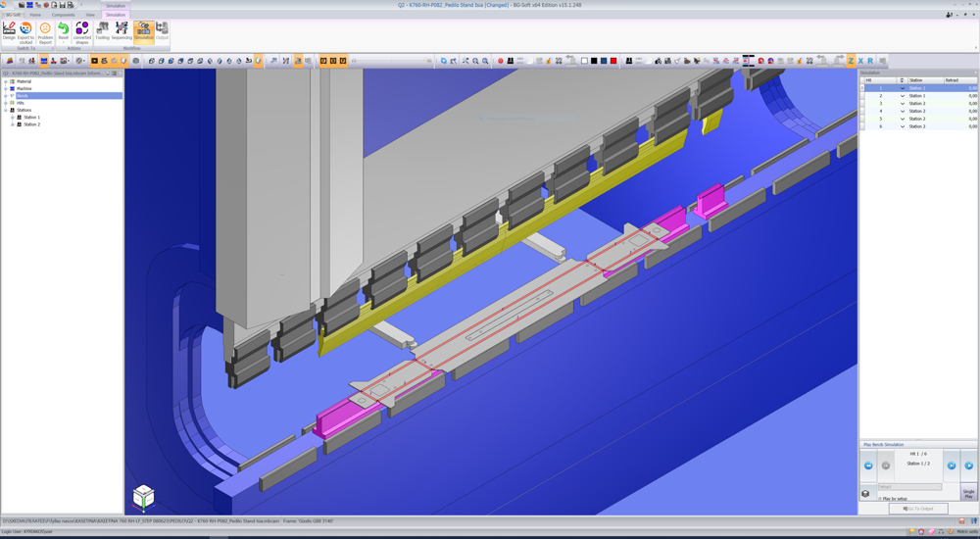Viewport: 980px width, 539px height.
Task: Click the view orientation cube in viewport
Action: [143, 498]
